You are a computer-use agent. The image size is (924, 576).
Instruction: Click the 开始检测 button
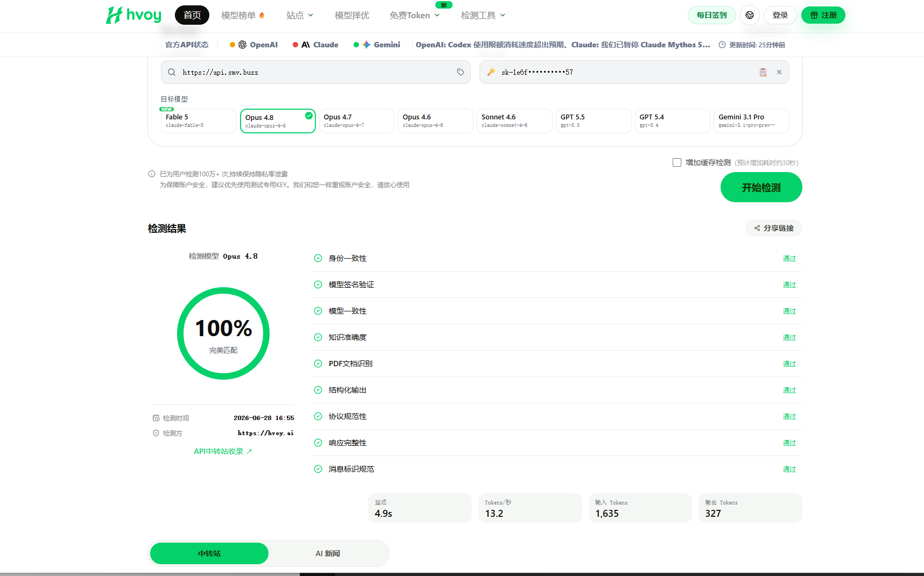click(x=761, y=187)
